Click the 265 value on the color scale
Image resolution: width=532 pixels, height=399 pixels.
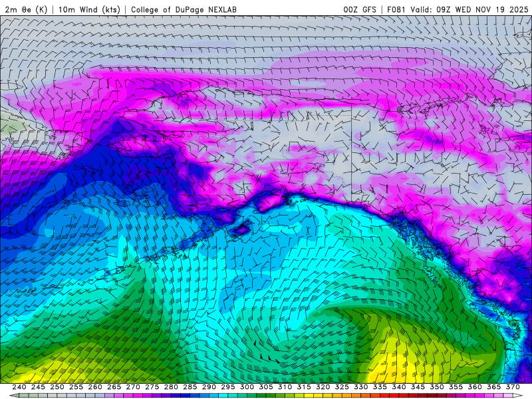tap(114, 387)
